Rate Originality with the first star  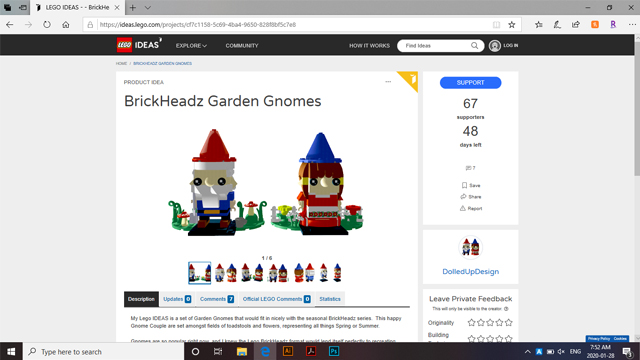coord(471,322)
